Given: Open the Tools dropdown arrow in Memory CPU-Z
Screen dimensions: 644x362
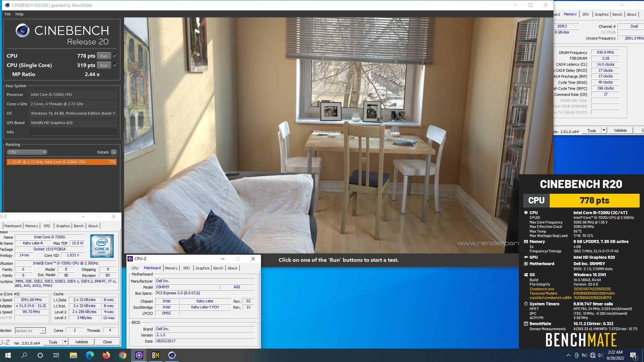Looking at the screenshot, I should (604, 130).
